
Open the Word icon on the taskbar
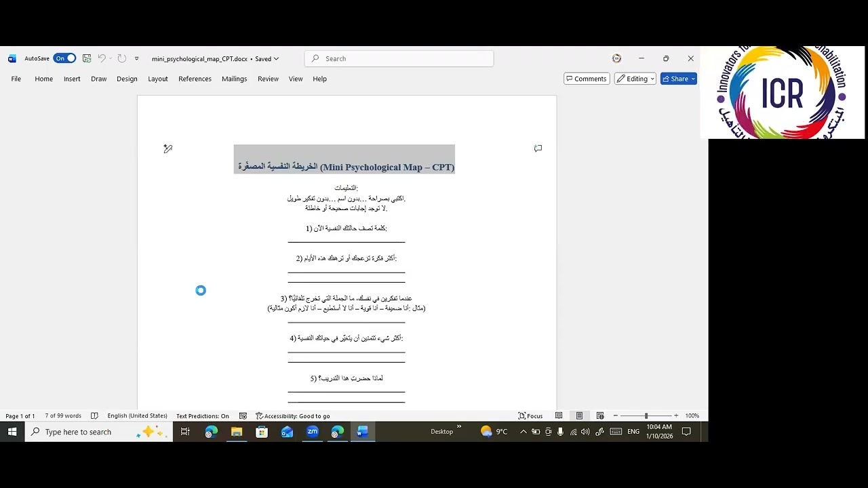point(363,432)
